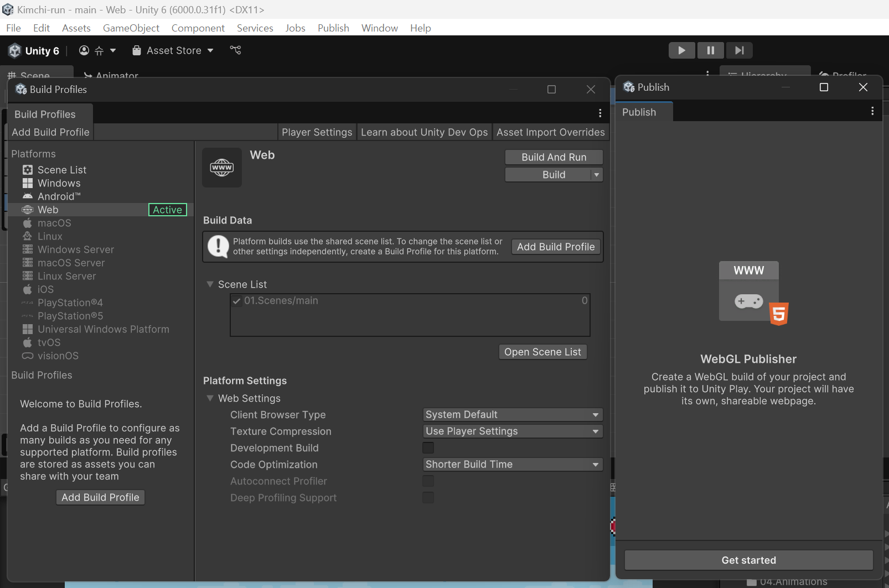Open the Texture Compression dropdown
This screenshot has height=588, width=889.
pyautogui.click(x=513, y=431)
